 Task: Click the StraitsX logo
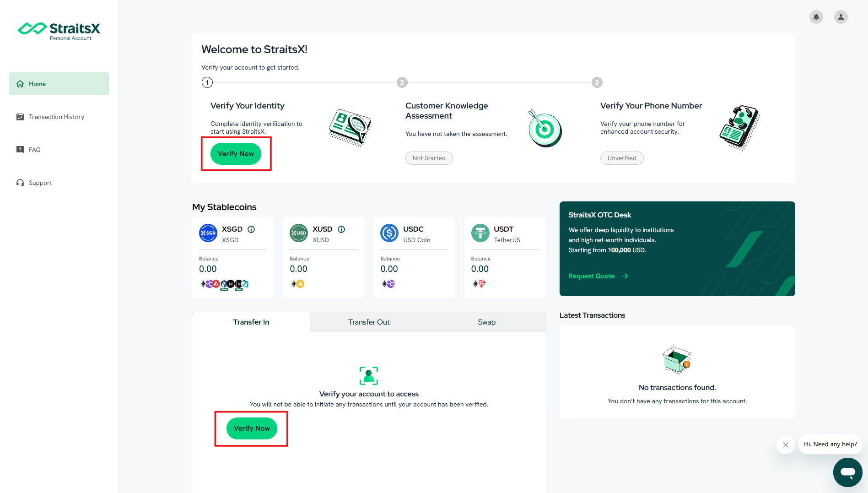[x=59, y=31]
